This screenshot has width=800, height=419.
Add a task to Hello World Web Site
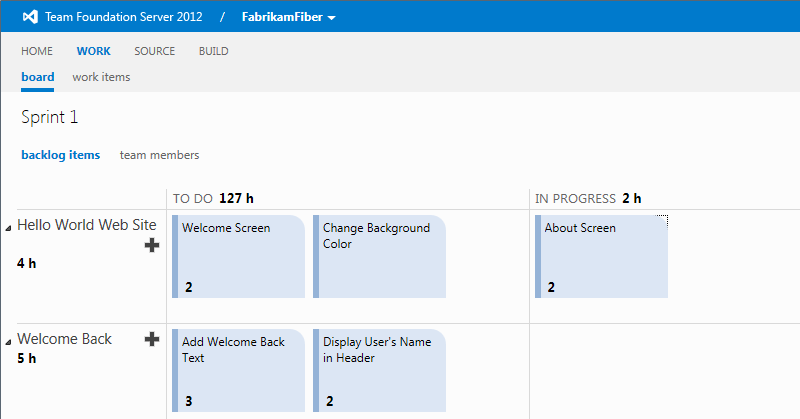152,245
